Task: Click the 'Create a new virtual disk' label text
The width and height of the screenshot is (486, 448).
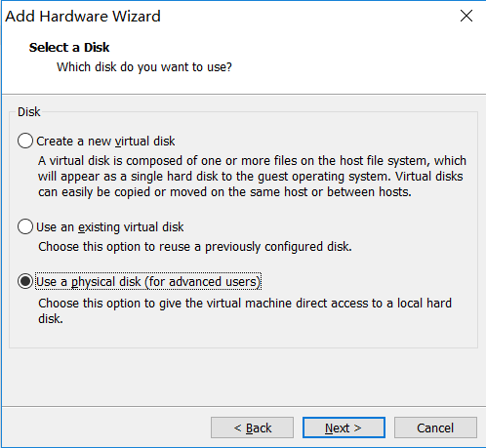Action: tap(105, 142)
